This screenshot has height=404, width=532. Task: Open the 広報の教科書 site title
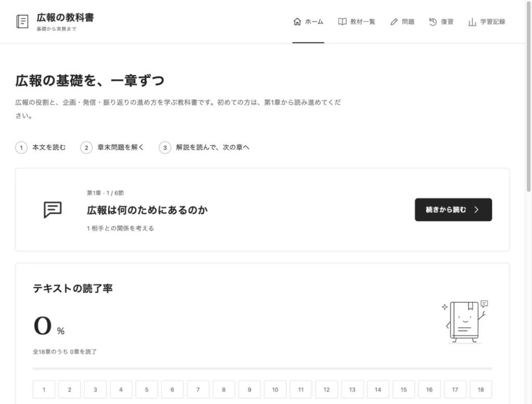tap(65, 18)
